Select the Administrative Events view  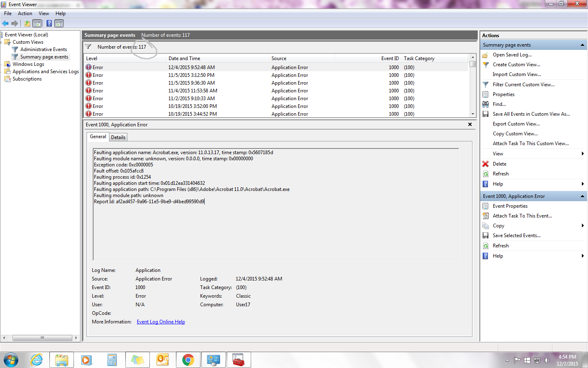44,49
